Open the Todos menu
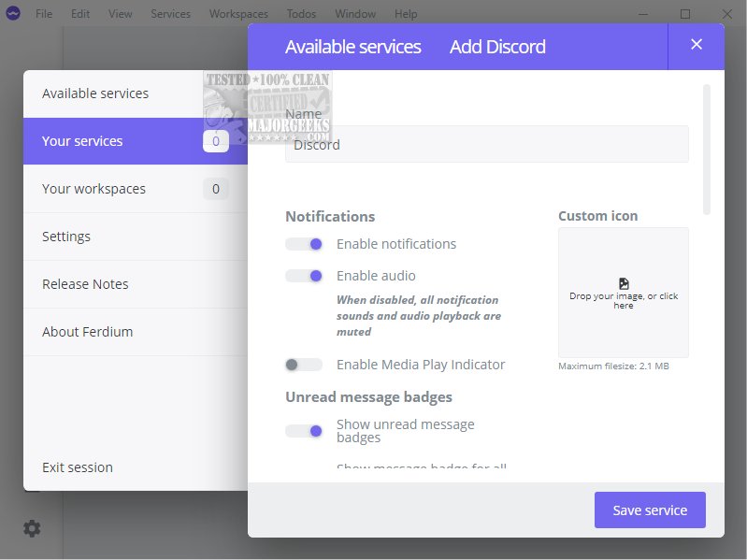747x560 pixels. [x=301, y=14]
